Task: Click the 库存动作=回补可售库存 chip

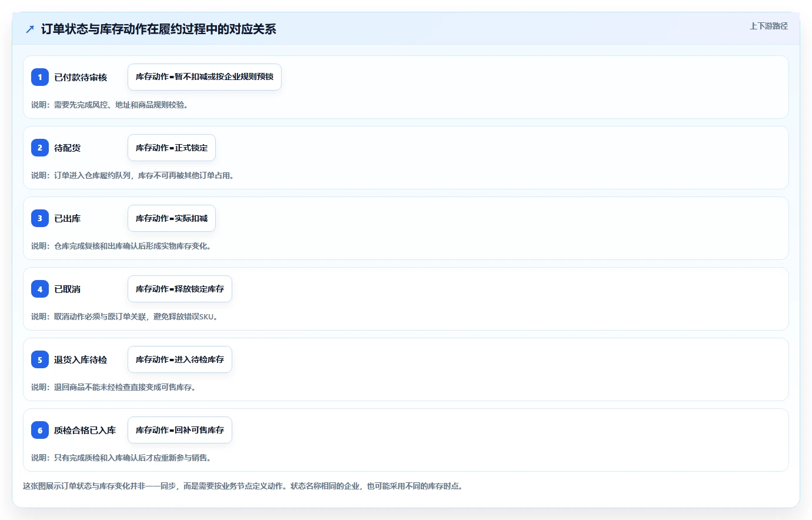Action: pyautogui.click(x=180, y=430)
